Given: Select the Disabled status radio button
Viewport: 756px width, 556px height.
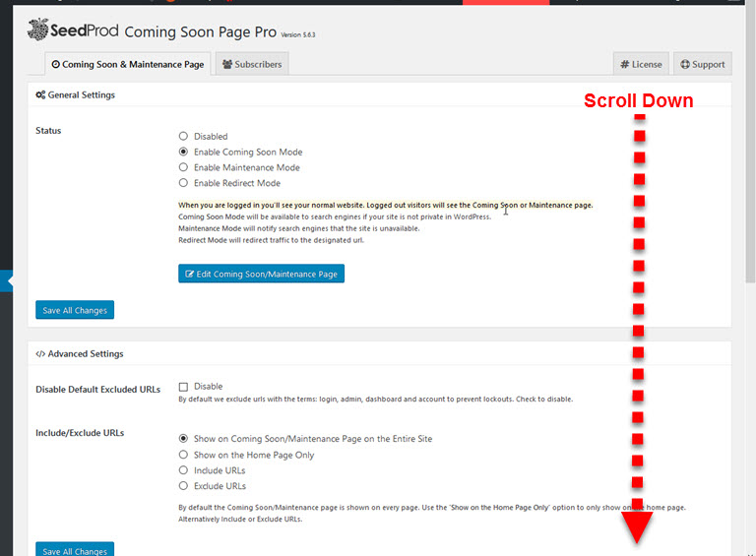Looking at the screenshot, I should (183, 136).
